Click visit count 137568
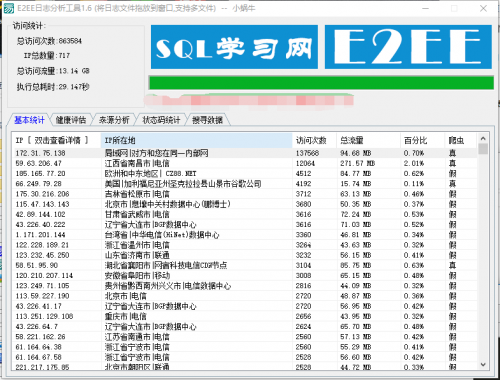Screen dimensions: 500x380 [x=307, y=153]
